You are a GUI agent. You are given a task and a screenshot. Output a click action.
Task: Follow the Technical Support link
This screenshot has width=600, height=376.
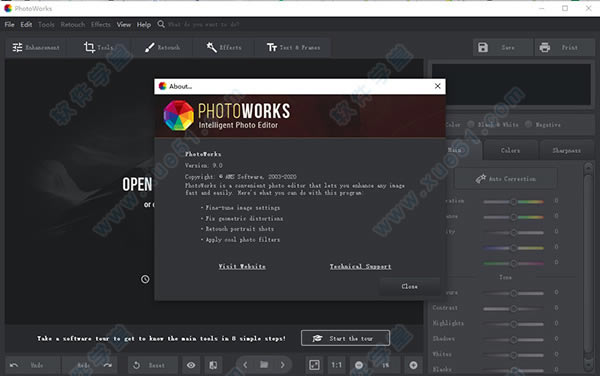point(360,267)
